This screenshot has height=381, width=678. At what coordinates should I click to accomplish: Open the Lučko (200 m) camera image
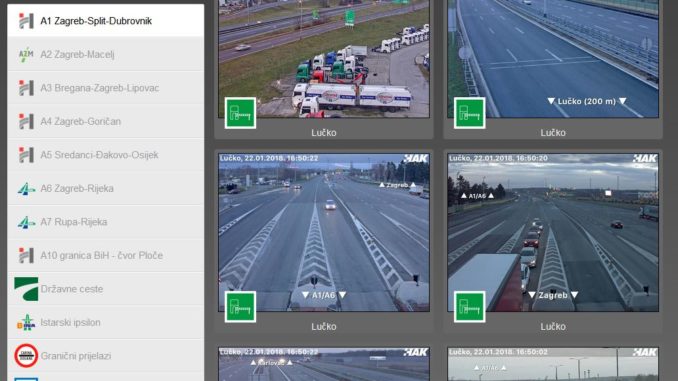[553, 58]
